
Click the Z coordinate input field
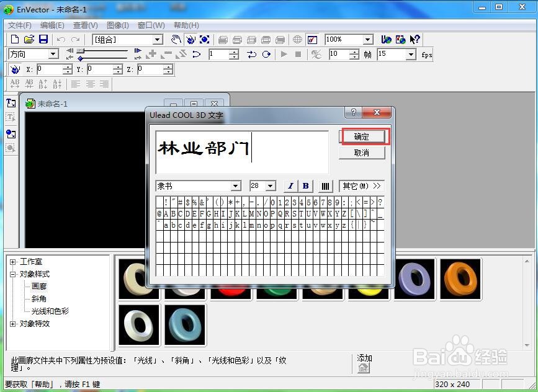click(x=150, y=69)
